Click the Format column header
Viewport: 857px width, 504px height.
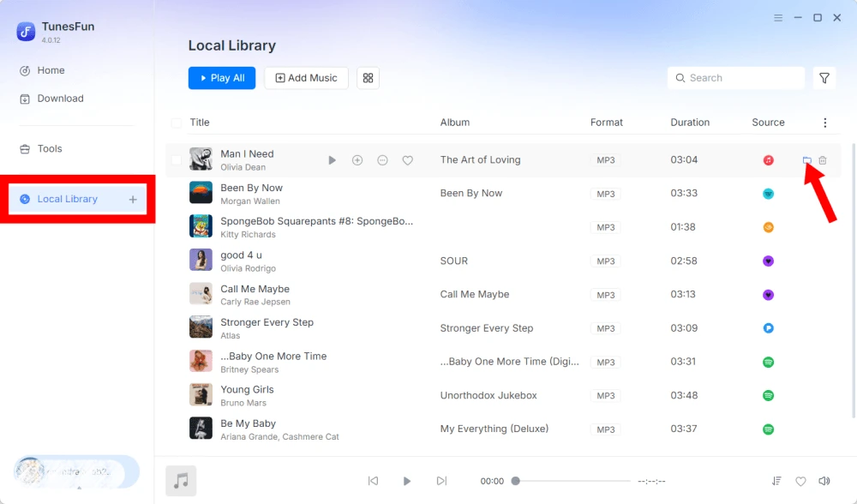point(607,123)
